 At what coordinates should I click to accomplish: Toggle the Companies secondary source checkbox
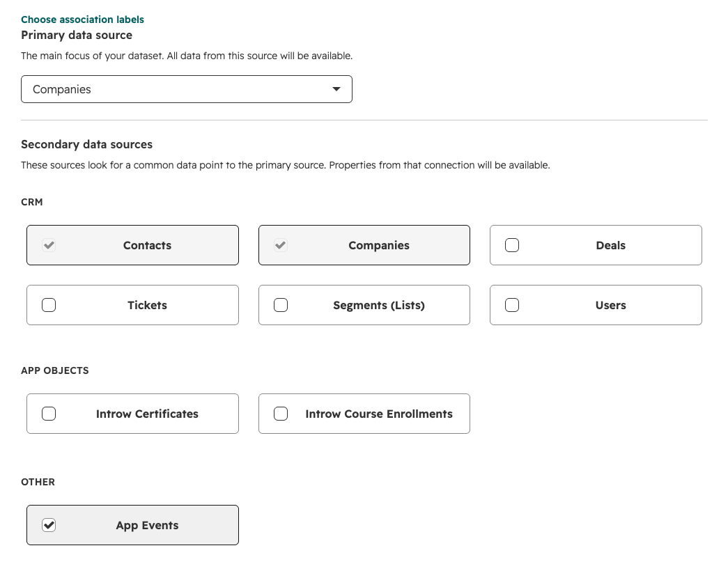(281, 245)
